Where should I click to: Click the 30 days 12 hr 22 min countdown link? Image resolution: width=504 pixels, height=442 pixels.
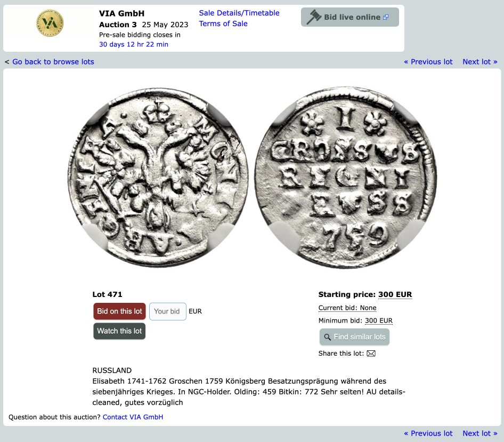(x=133, y=44)
